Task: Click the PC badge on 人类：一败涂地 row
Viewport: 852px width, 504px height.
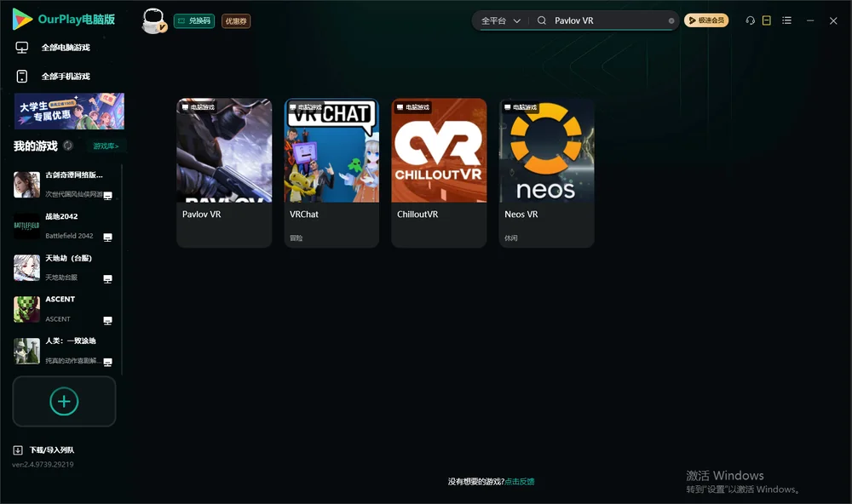Action: pyautogui.click(x=107, y=363)
